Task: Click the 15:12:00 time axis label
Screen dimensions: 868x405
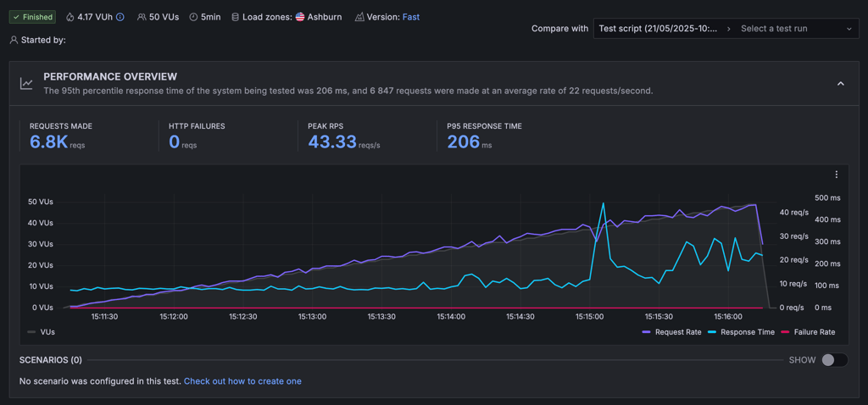Action: (173, 317)
